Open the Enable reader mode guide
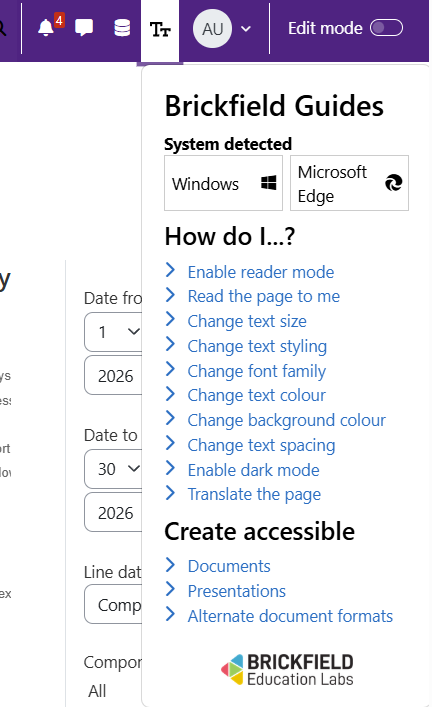 (x=261, y=272)
